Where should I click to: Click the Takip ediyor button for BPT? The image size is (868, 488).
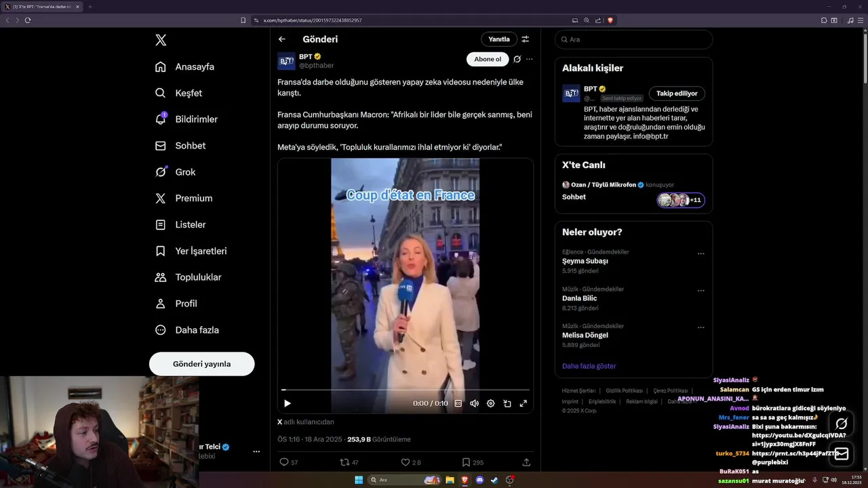677,94
